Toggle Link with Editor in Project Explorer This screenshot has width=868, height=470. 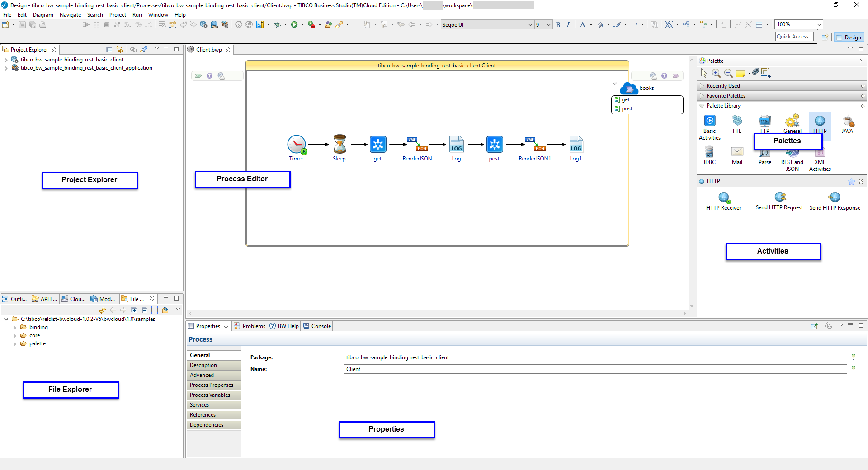pos(119,49)
